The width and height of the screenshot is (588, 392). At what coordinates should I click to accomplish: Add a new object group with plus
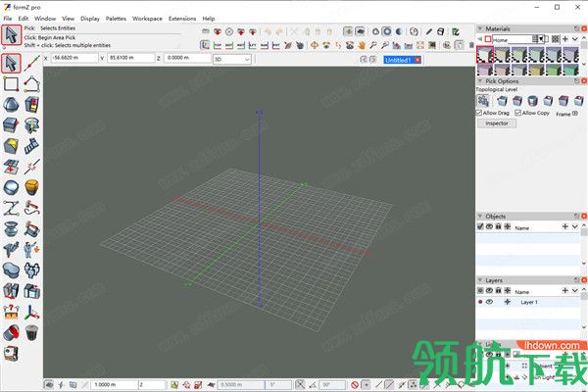(565, 226)
